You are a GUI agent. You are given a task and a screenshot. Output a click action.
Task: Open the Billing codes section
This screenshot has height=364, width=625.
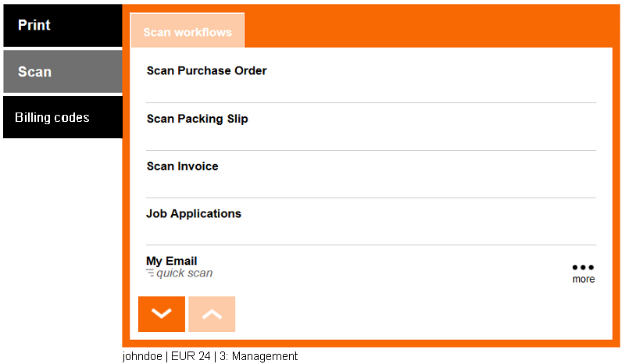coord(62,118)
